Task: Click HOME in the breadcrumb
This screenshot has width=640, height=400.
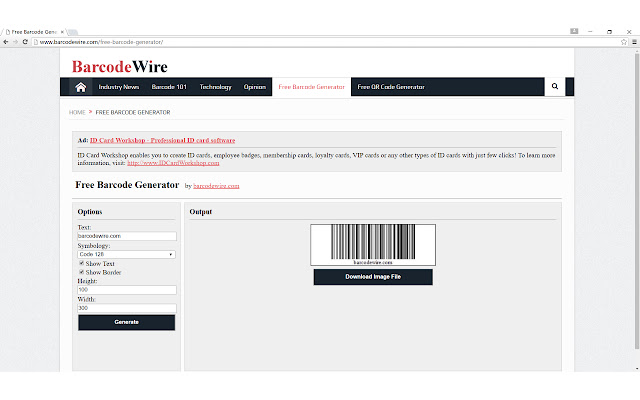Action: 77,112
